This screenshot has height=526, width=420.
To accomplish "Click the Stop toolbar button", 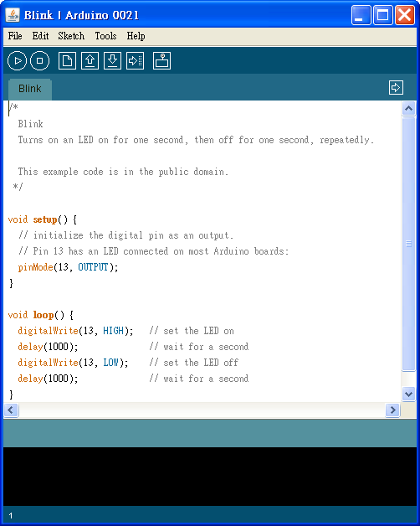I will click(x=39, y=60).
